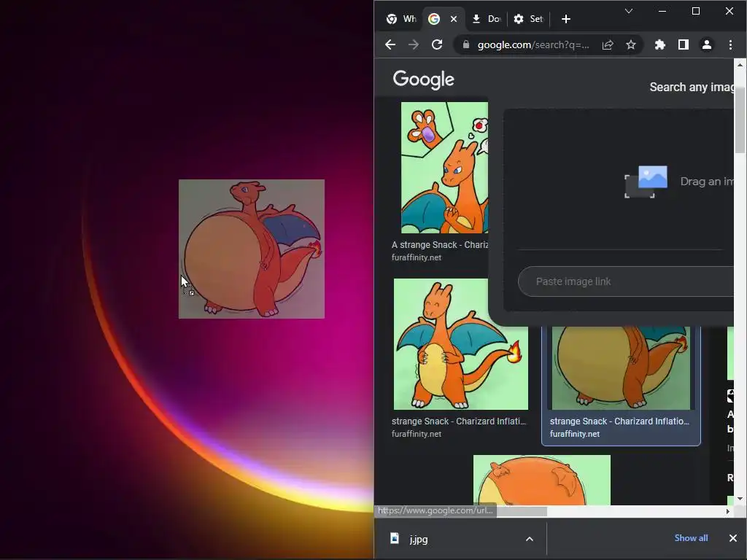Viewport: 747px width, 560px height.
Task: Close the downloads bar
Action: point(732,538)
